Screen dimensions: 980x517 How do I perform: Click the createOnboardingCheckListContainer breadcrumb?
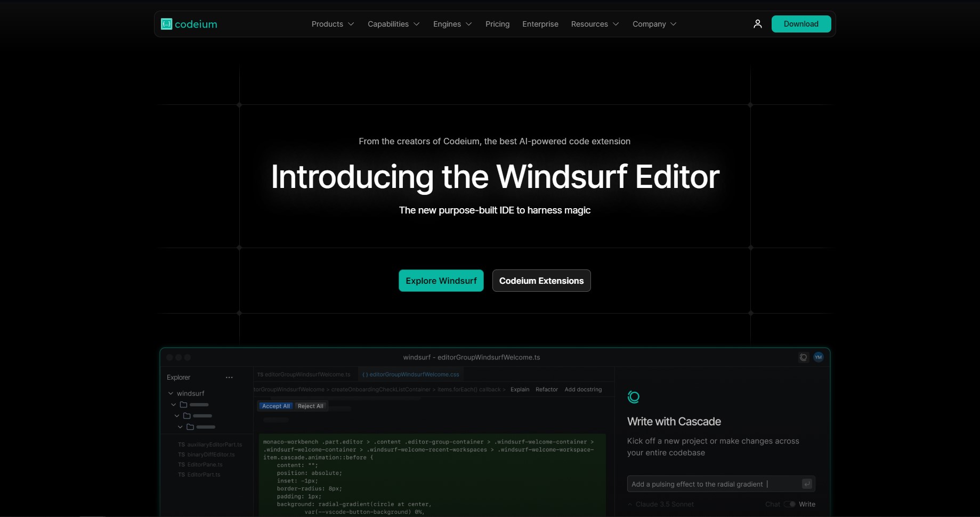pos(381,389)
